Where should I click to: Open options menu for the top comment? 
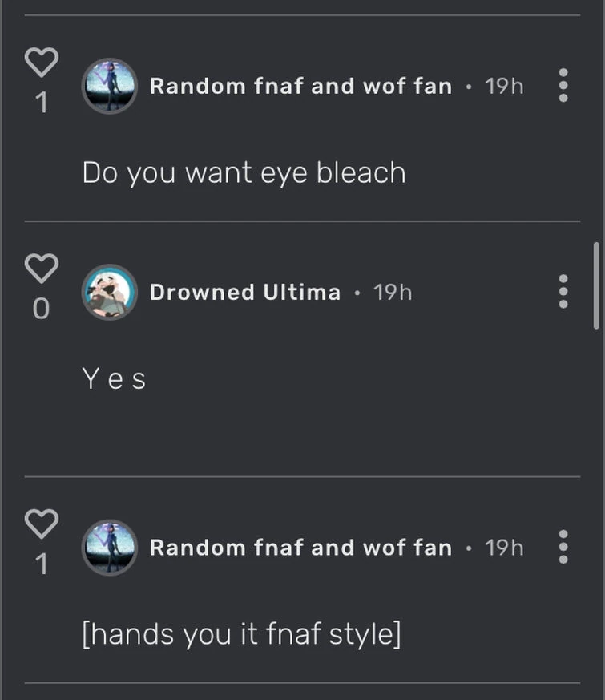click(562, 86)
